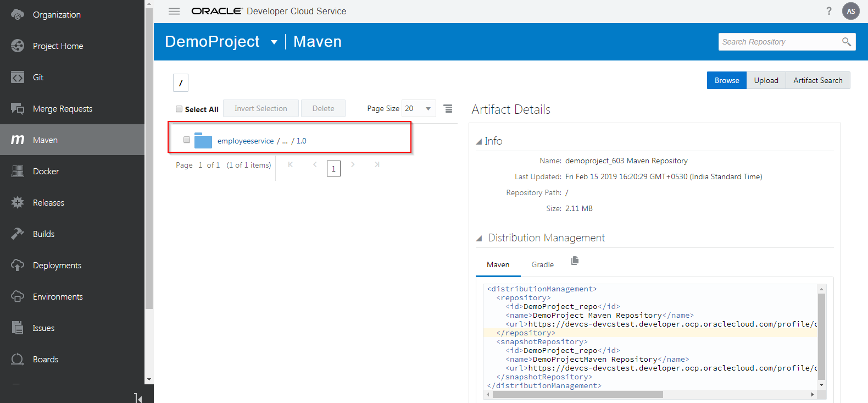Click the code snippet vertical scrollbar
Screen dimensions: 868x403
click(x=822, y=336)
